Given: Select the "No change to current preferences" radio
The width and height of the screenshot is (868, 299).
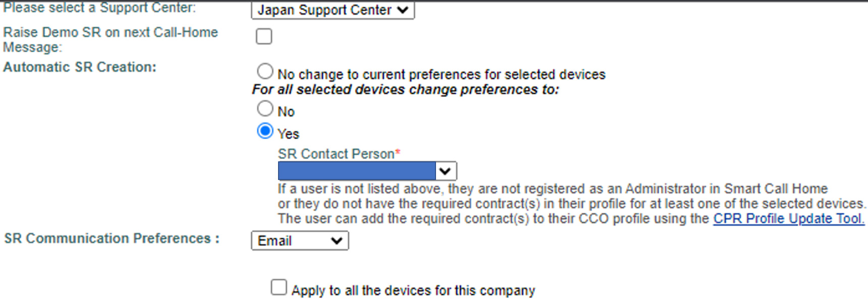Looking at the screenshot, I should 265,72.
